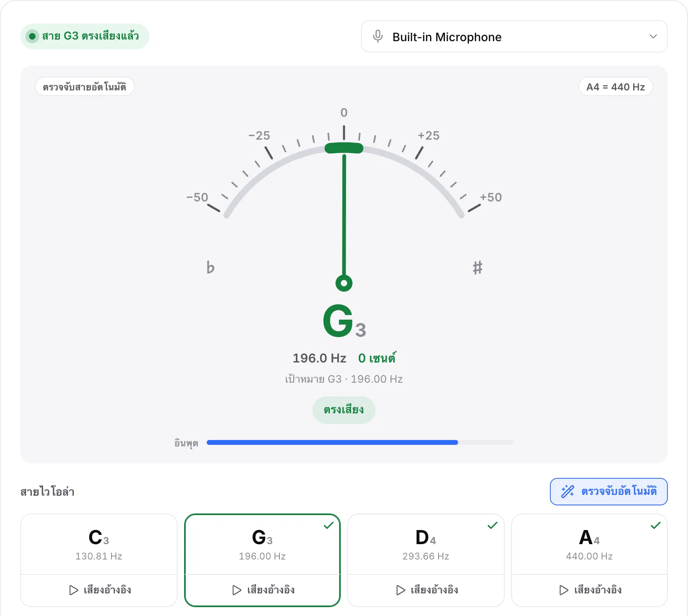Click the A4 = 440 Hz reference pitch pill
The width and height of the screenshot is (688, 616).
coord(615,87)
